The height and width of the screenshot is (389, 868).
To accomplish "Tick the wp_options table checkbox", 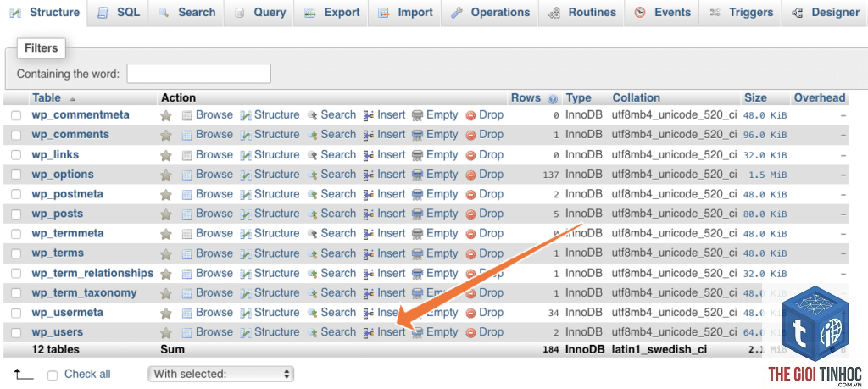I will coord(17,175).
